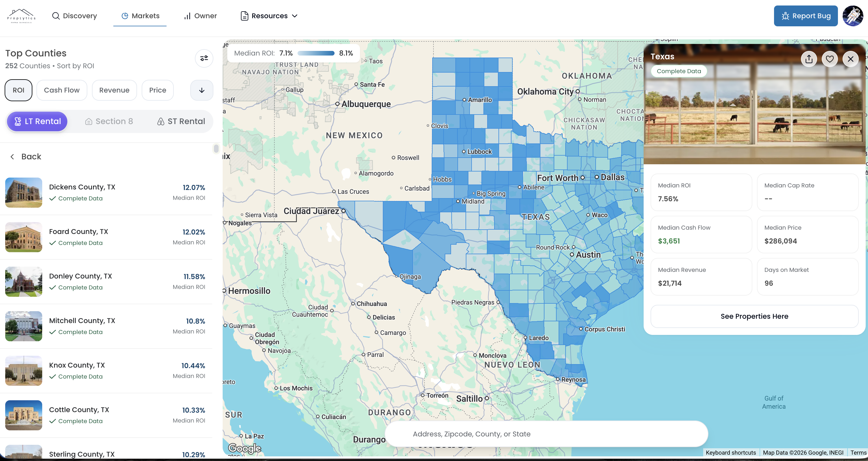
Task: Click the share icon on the Texas panel
Action: tap(809, 59)
